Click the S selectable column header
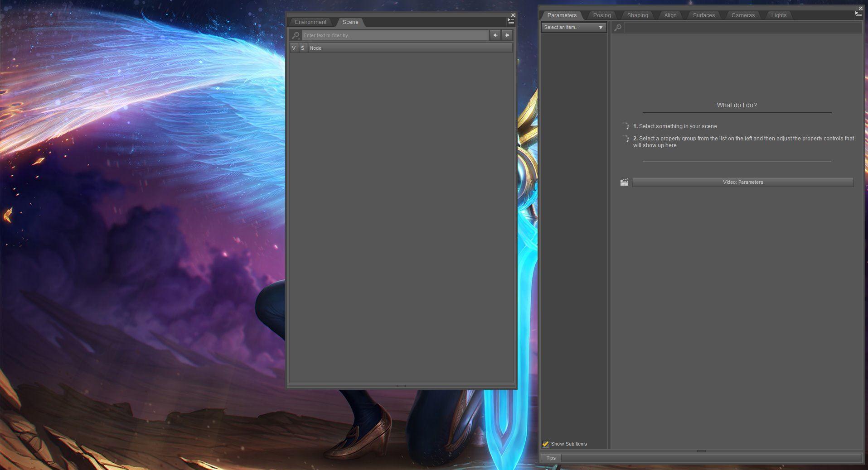This screenshot has width=868, height=470. tap(303, 48)
